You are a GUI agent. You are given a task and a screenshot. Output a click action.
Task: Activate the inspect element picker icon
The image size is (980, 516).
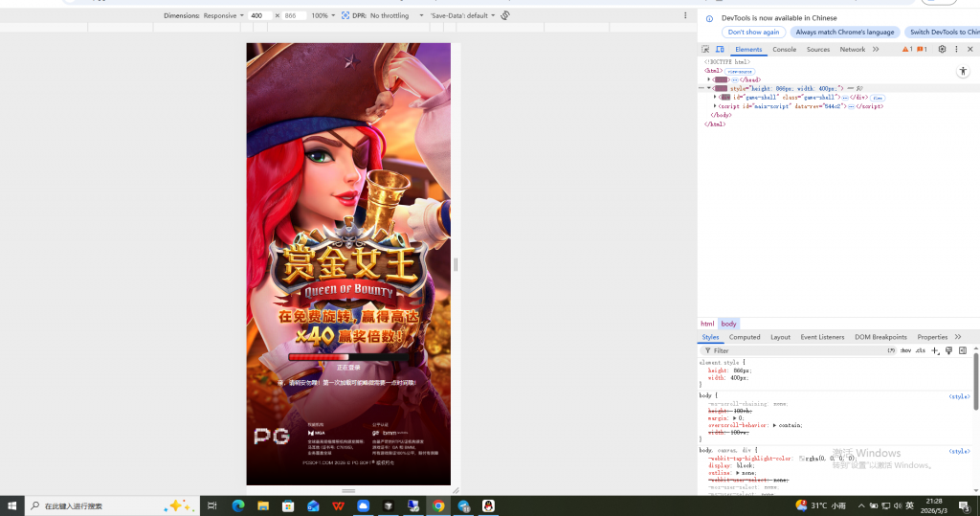705,50
